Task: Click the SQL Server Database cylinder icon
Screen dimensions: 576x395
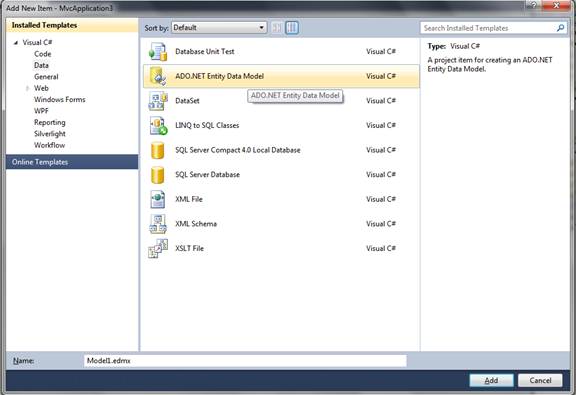Action: point(158,175)
